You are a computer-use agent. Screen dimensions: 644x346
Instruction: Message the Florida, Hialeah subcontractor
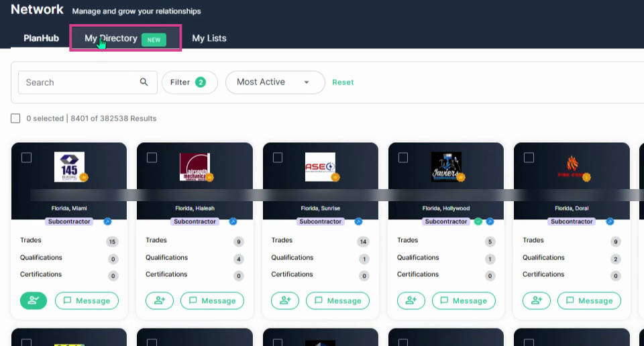(x=213, y=300)
